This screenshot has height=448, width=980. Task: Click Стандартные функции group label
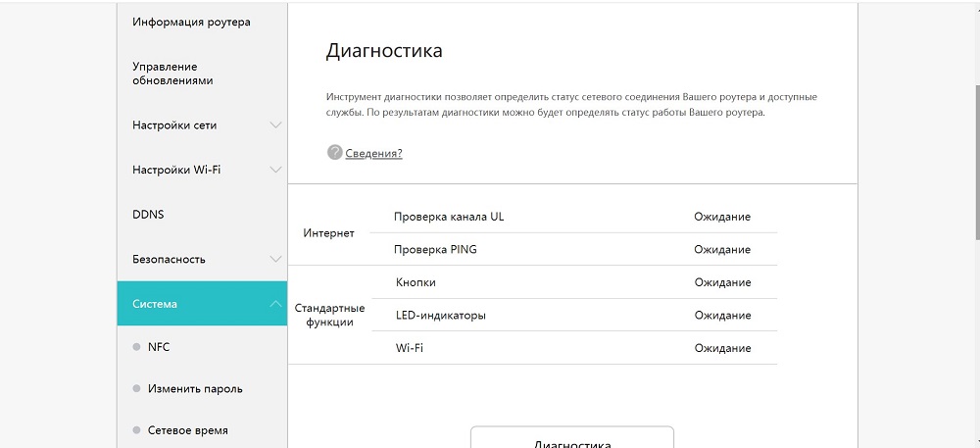click(329, 316)
